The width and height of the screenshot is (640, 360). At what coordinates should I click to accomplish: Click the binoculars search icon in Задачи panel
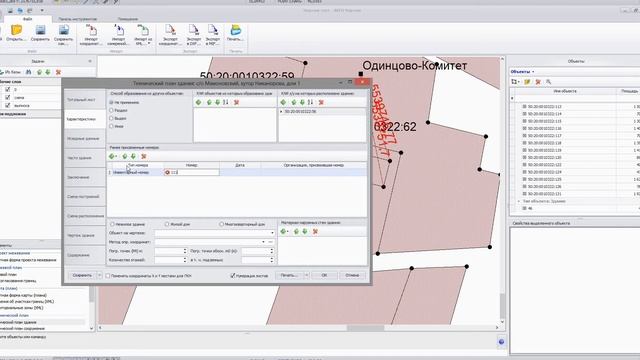click(29, 72)
